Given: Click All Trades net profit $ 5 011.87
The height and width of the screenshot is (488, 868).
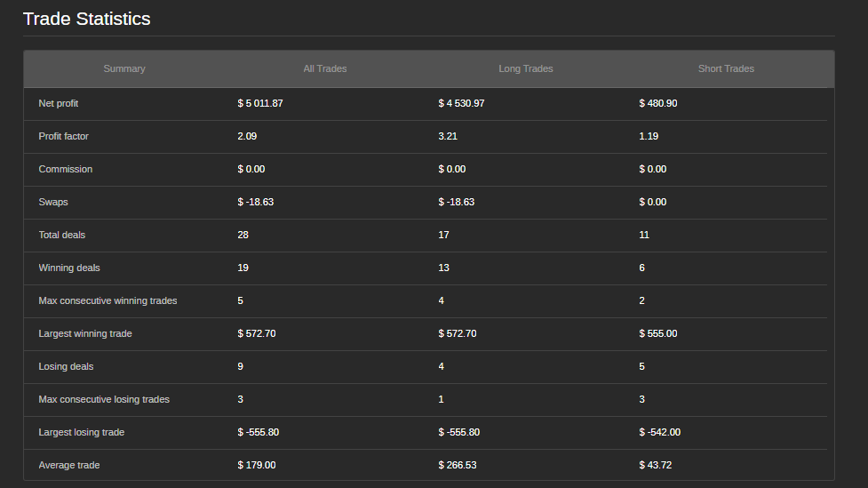Looking at the screenshot, I should 260,103.
